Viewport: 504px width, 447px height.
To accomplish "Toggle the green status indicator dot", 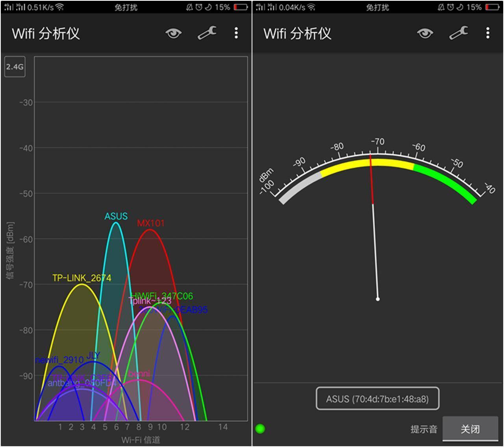I will (x=260, y=429).
